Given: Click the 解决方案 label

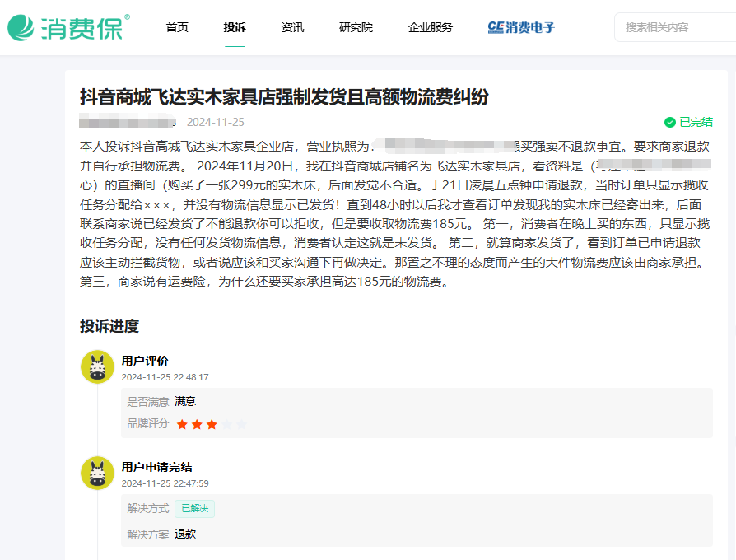Looking at the screenshot, I should point(148,534).
